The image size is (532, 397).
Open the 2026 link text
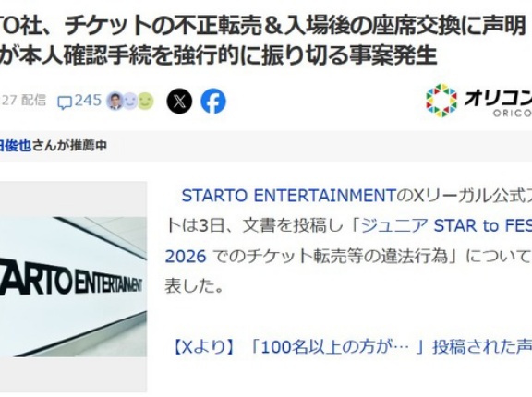pyautogui.click(x=186, y=256)
